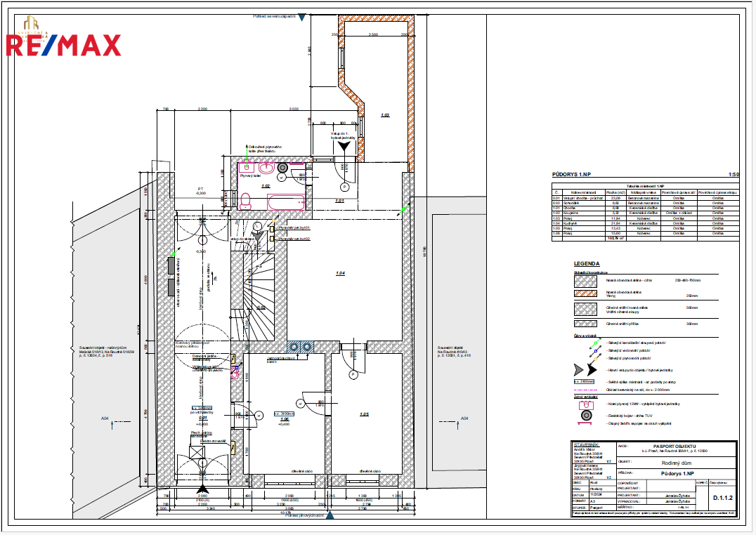Click the Rodinný dům text in title block
Viewport: 756px width, 535px height.
677,463
